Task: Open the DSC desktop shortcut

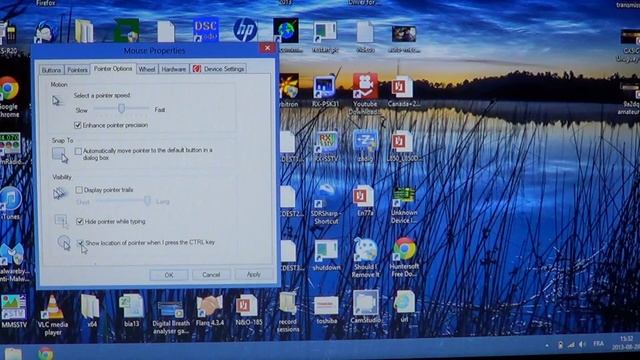Action: click(x=205, y=29)
